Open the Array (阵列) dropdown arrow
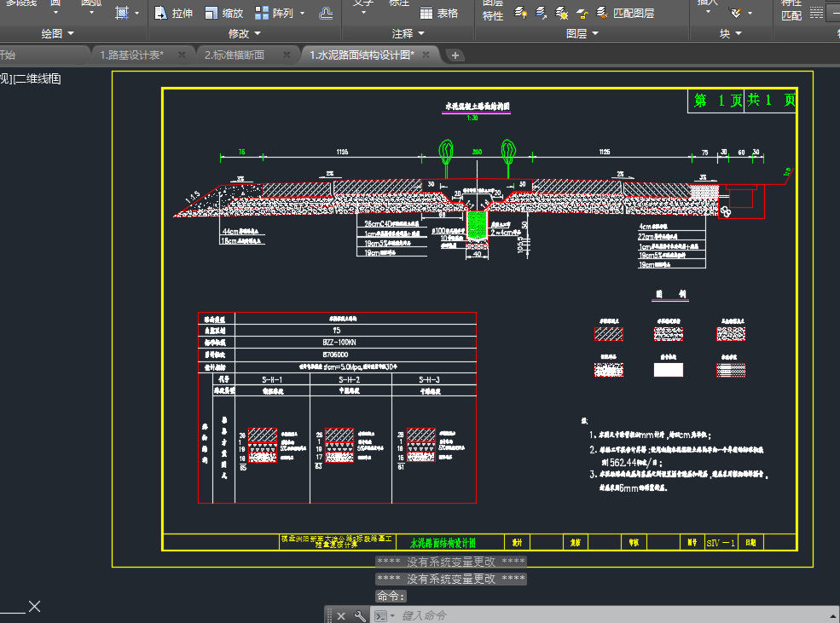 (302, 14)
